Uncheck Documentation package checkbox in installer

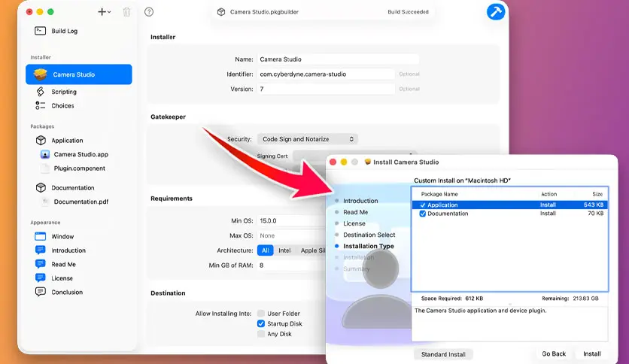click(x=422, y=214)
